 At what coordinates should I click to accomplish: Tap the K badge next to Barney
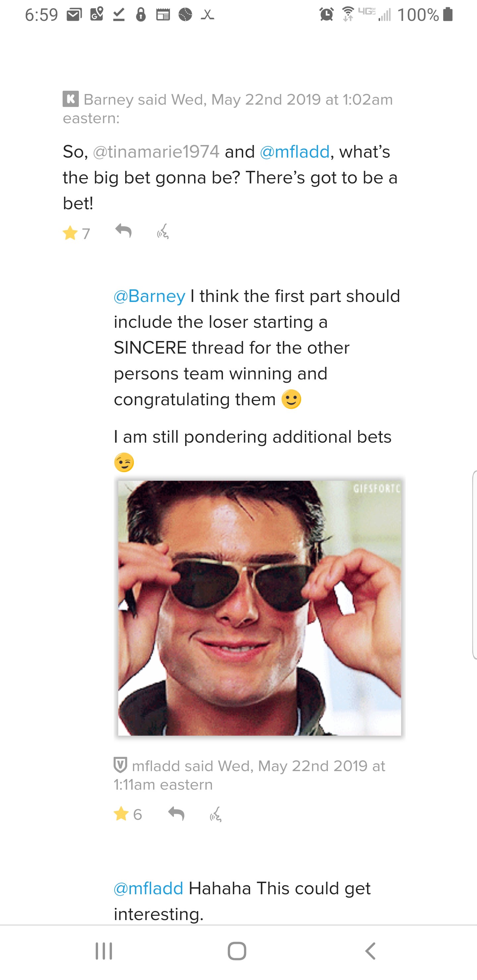71,99
